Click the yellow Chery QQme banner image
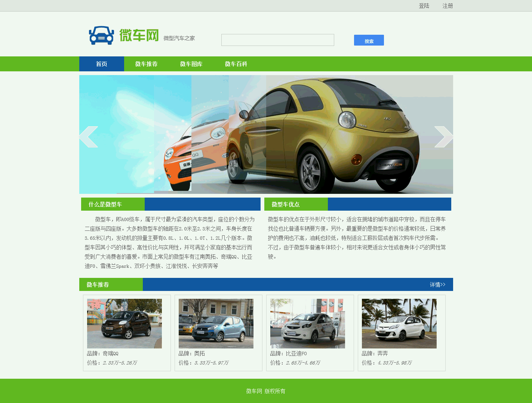 coord(266,134)
